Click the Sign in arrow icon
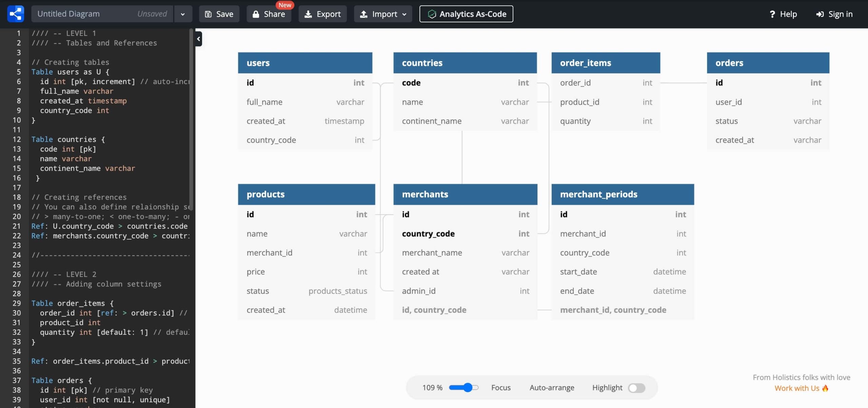Screen dimensions: 868x408 [x=820, y=14]
